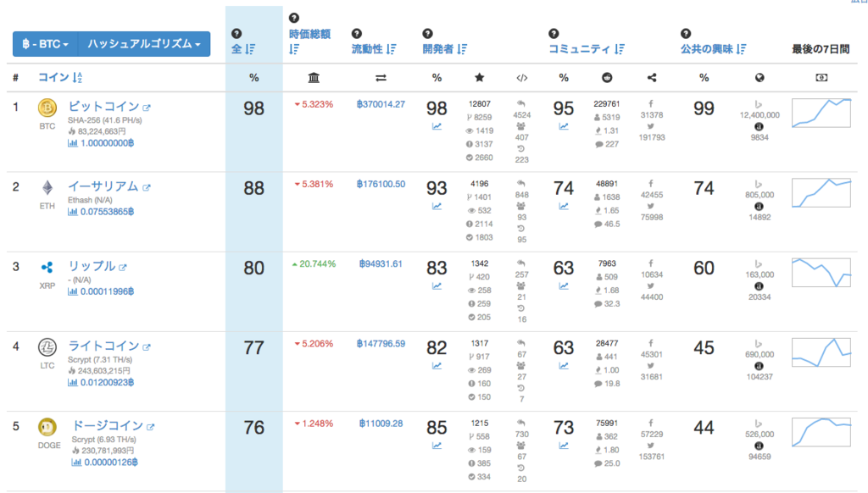Click liquidity value ฿176100.50
Viewport: 868px width, 493px height.
point(381,184)
